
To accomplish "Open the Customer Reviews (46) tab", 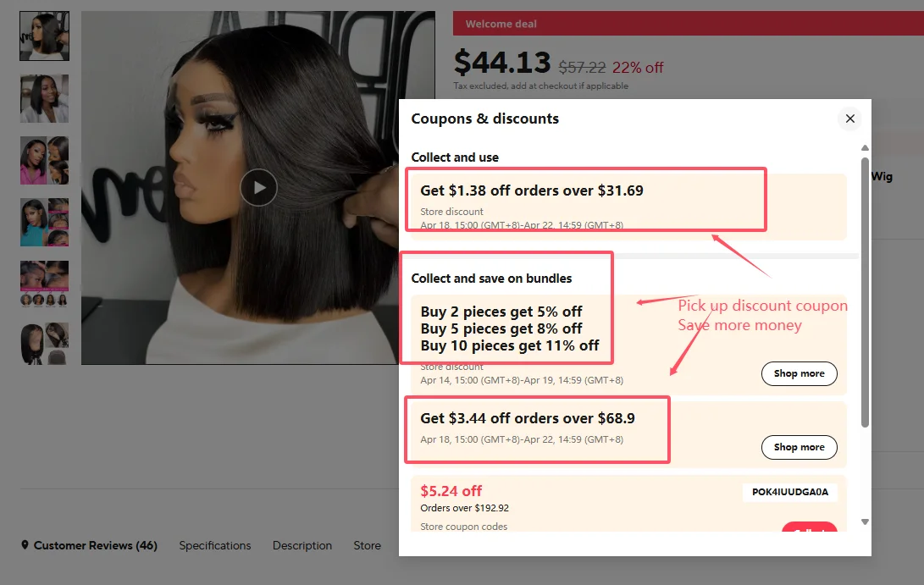I will tap(96, 545).
